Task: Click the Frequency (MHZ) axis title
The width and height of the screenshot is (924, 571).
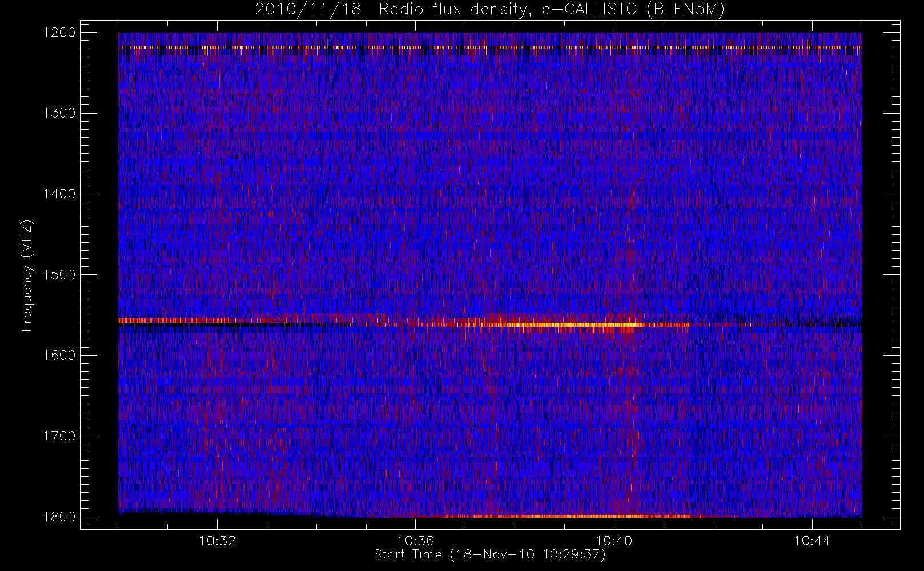Action: [x=27, y=275]
